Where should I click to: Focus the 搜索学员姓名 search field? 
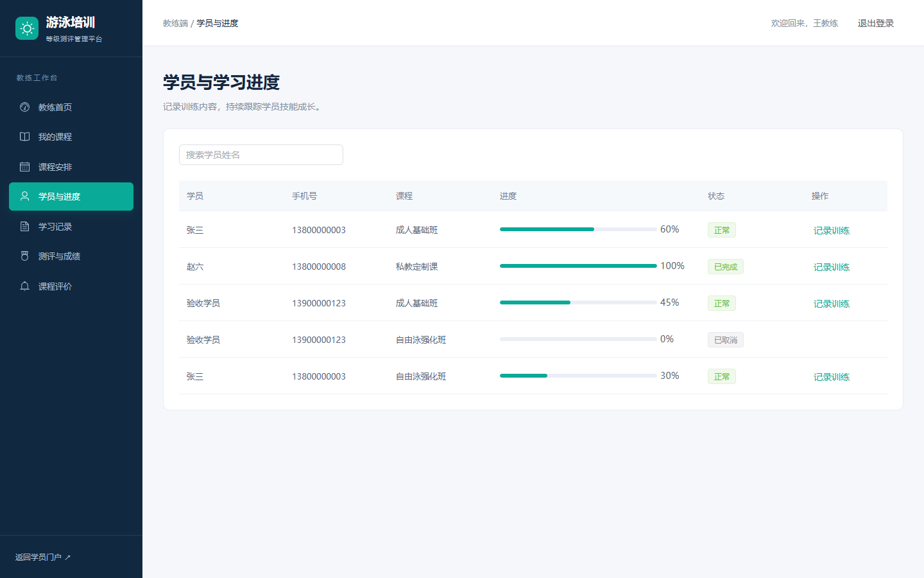(x=261, y=155)
